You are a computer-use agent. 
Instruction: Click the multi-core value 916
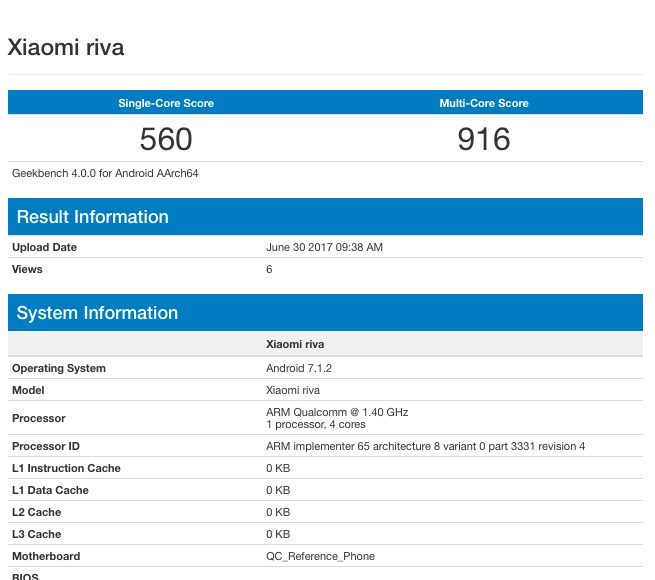(x=484, y=139)
